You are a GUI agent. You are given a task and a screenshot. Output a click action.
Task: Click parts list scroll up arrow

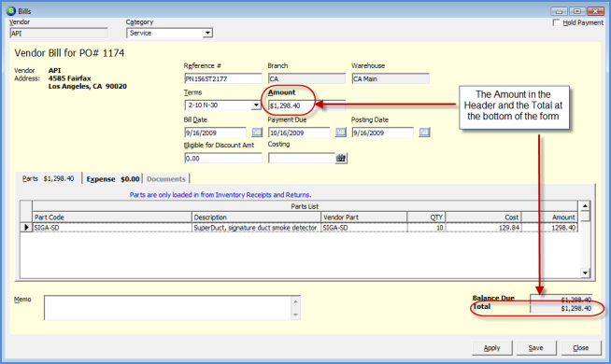pyautogui.click(x=585, y=206)
